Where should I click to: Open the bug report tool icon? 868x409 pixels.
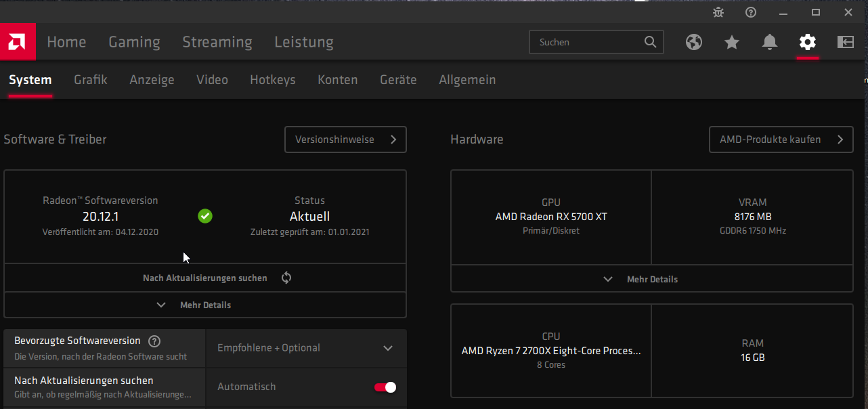click(718, 12)
